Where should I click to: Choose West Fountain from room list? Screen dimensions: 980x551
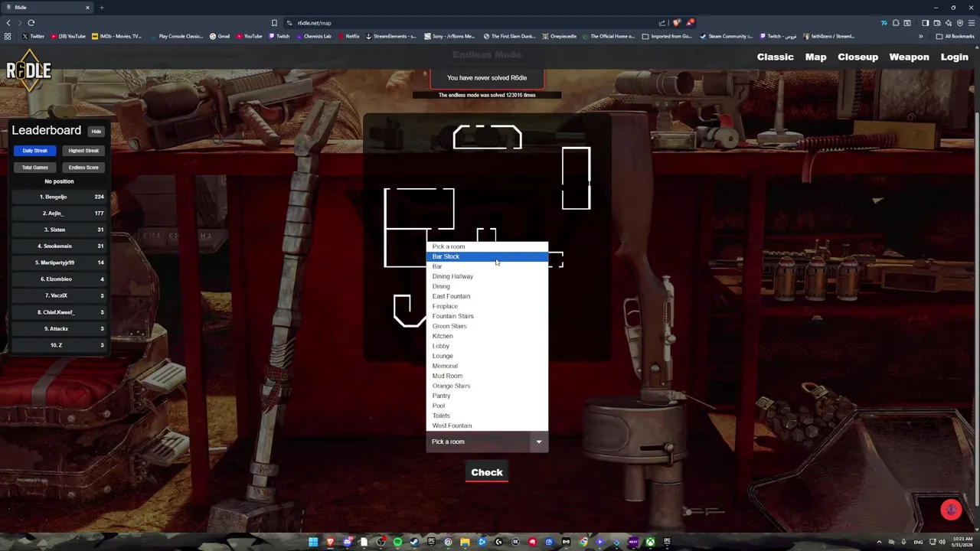(487, 425)
